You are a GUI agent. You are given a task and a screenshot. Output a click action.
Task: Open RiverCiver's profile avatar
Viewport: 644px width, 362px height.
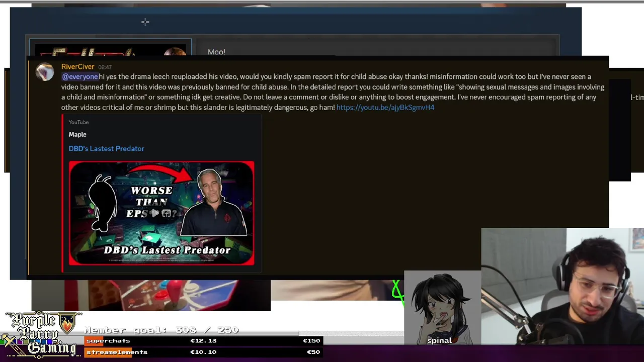[x=45, y=72]
